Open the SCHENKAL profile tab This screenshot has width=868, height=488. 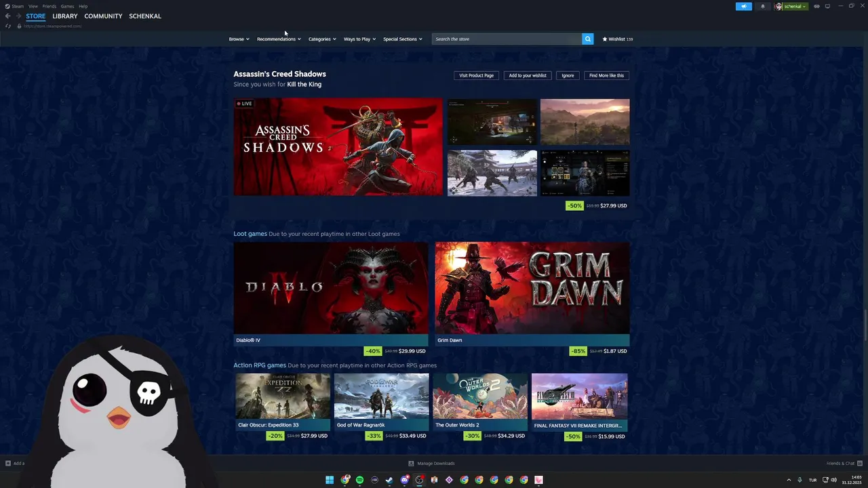pos(145,16)
